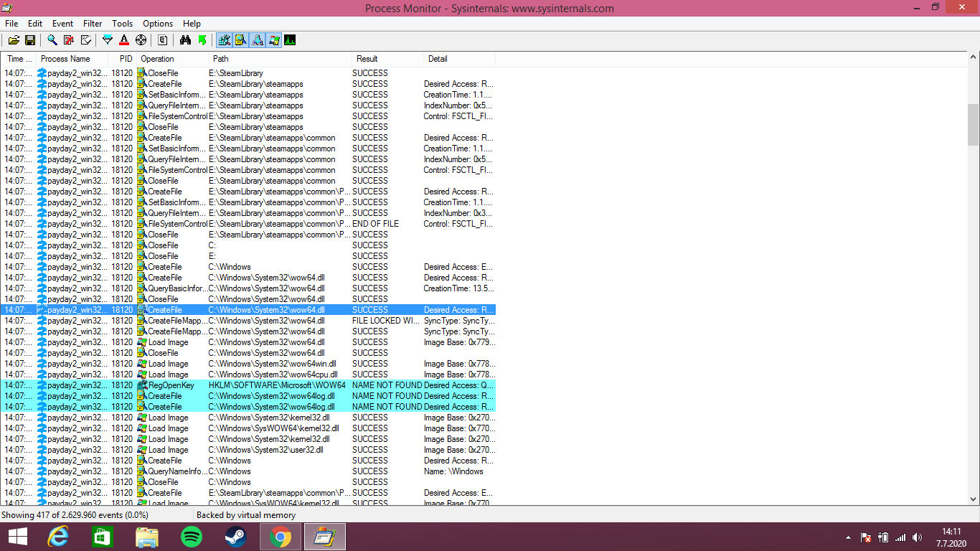Toggle the Autoscroll toolbar button
Image resolution: width=980 pixels, height=551 pixels.
click(x=69, y=40)
